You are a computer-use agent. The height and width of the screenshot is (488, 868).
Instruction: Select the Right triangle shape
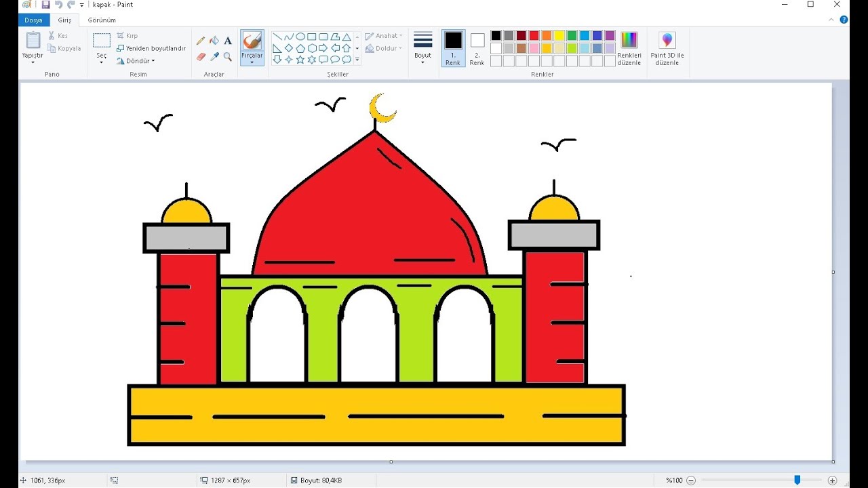pyautogui.click(x=277, y=48)
